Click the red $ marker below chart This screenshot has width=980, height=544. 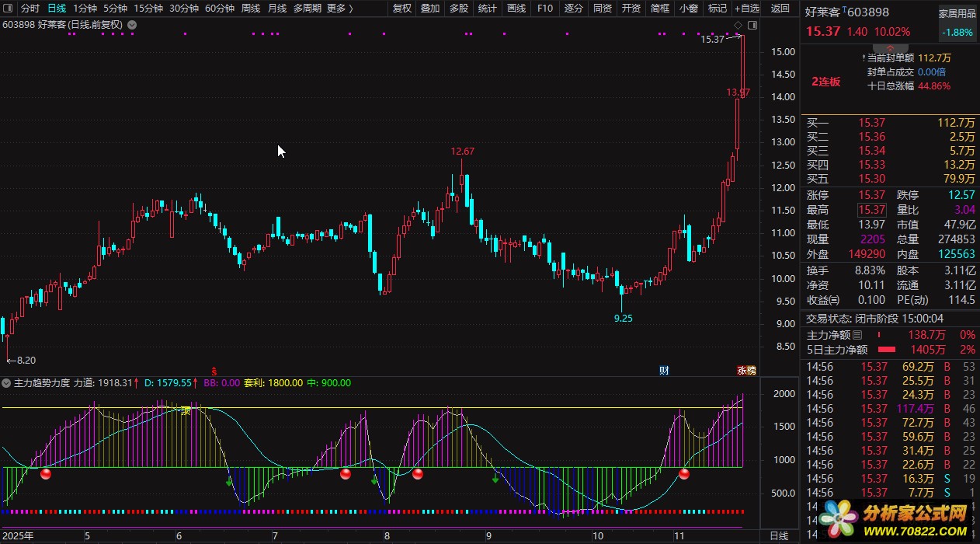click(214, 371)
